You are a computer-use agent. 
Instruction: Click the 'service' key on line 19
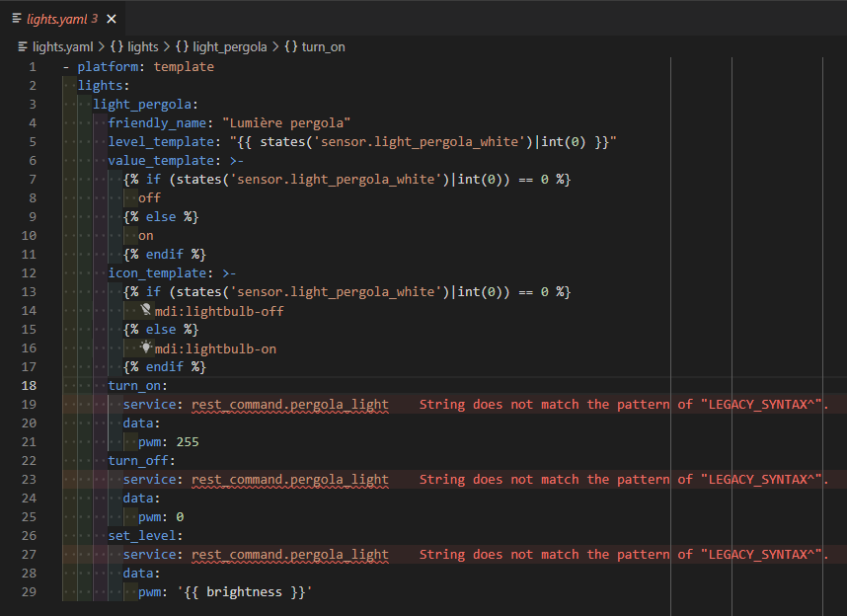click(x=150, y=405)
